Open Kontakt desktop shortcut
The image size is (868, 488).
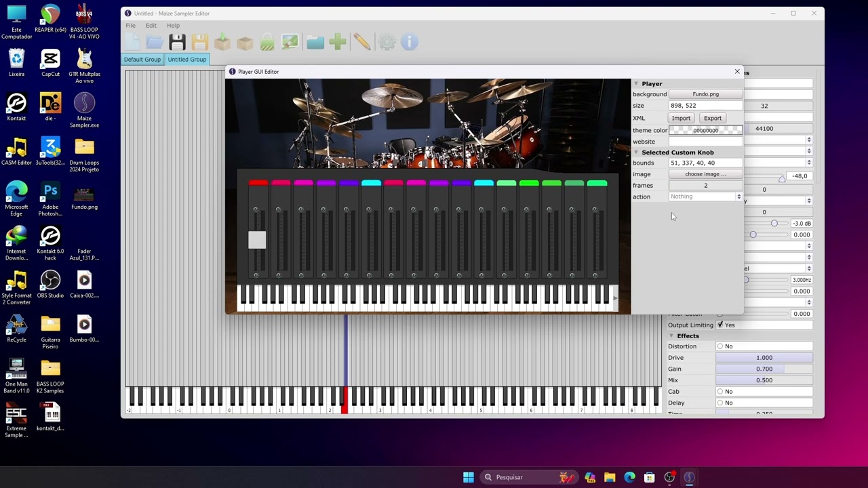click(x=16, y=108)
